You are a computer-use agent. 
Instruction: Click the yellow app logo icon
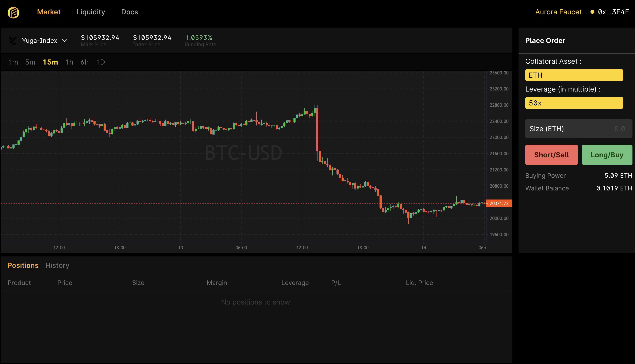click(13, 12)
